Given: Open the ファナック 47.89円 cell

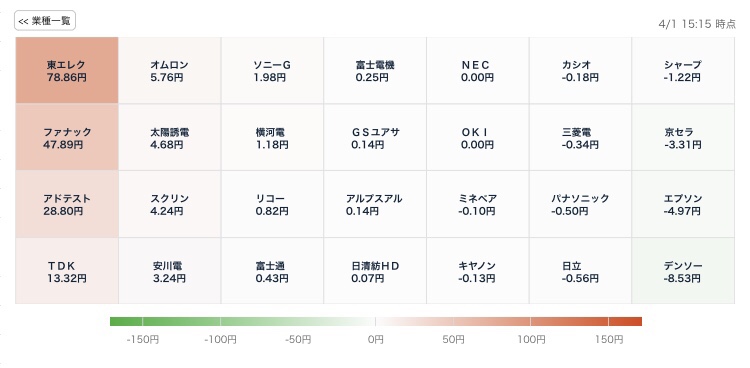Looking at the screenshot, I should 67,137.
